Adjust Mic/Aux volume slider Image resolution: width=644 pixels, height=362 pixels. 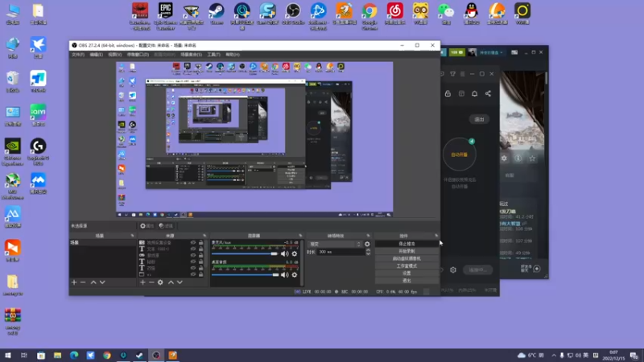246,253
